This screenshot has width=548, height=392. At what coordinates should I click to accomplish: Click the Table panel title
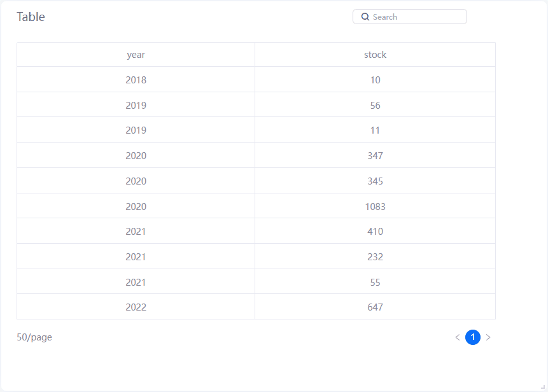coord(31,17)
